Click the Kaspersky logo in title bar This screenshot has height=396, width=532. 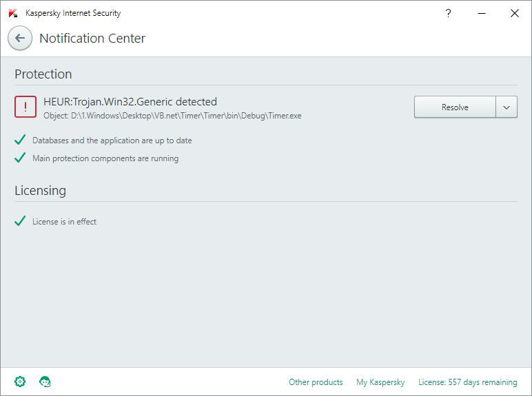[13, 13]
